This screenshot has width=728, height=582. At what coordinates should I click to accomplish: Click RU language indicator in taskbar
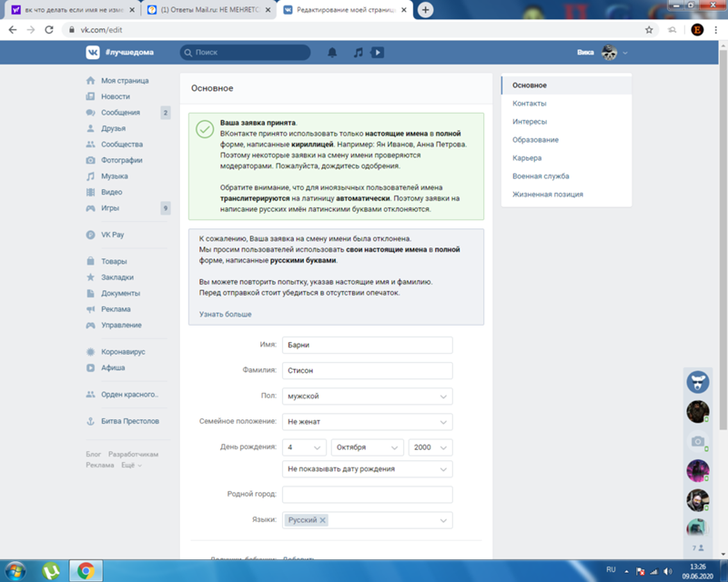pos(611,570)
